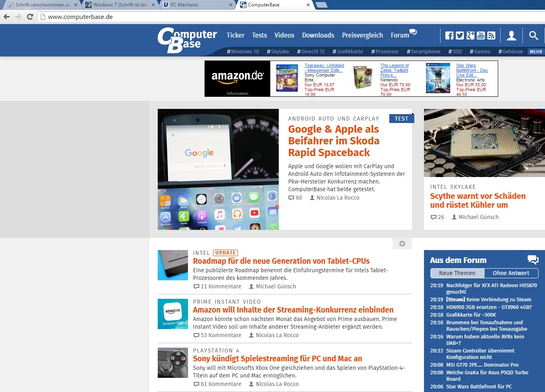
Task: Select the 'Neue Themen' forum toggle
Action: click(457, 273)
